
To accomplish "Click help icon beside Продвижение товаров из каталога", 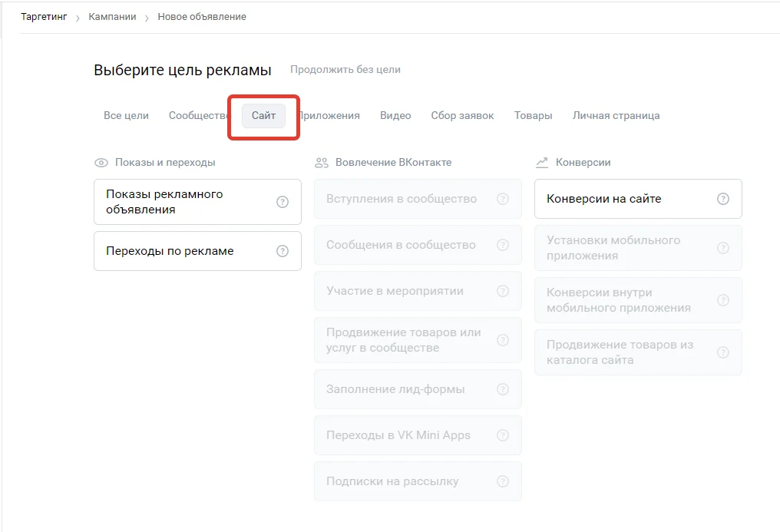I will click(723, 352).
